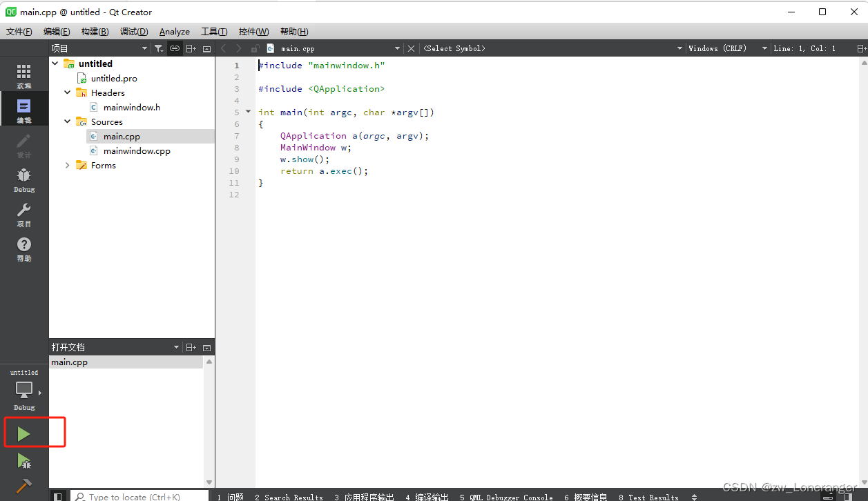The width and height of the screenshot is (868, 501).
Task: Open the output pane arrows selector
Action: pos(694,497)
